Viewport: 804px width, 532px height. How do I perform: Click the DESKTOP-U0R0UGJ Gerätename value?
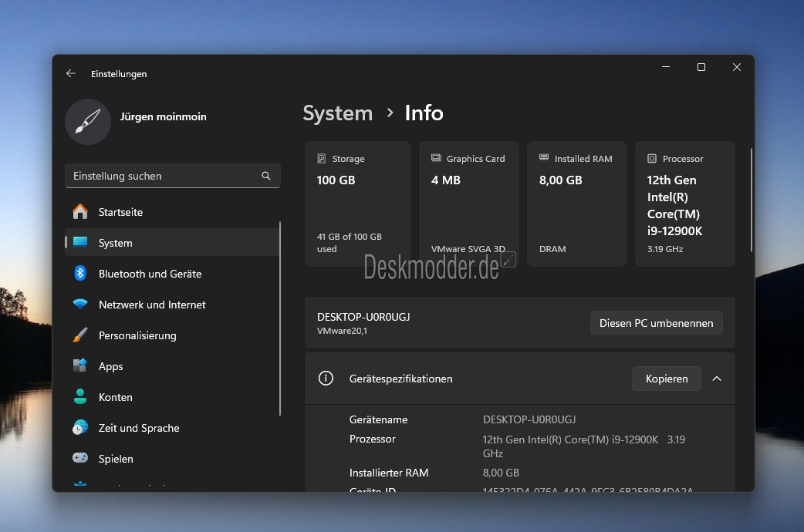529,419
